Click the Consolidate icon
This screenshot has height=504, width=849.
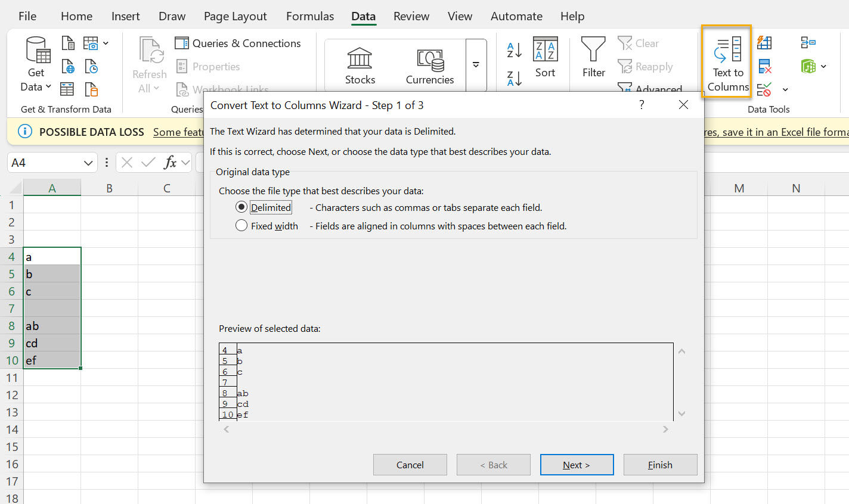808,42
